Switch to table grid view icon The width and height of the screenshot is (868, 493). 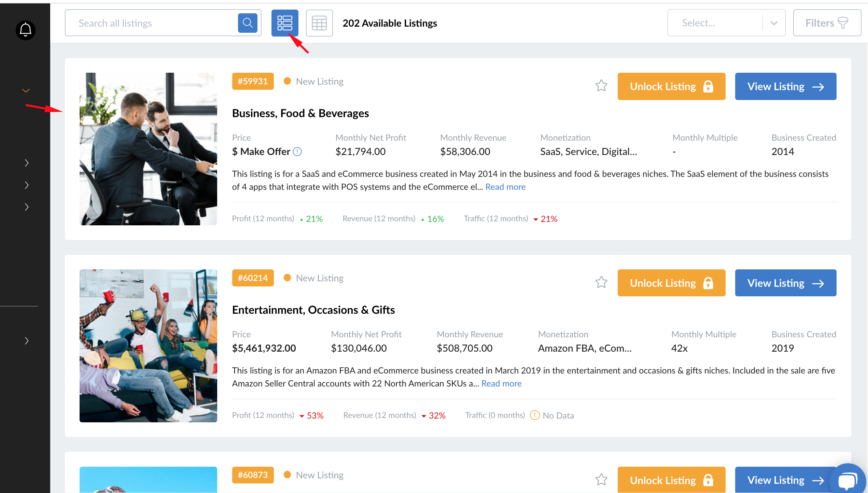(319, 23)
